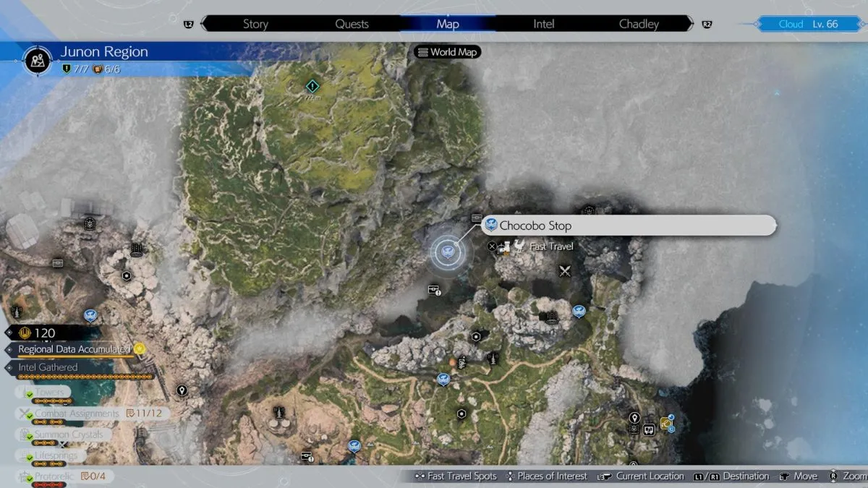Click the L1/R1 Destination hint
Viewport: 868px width, 488px height.
click(731, 476)
